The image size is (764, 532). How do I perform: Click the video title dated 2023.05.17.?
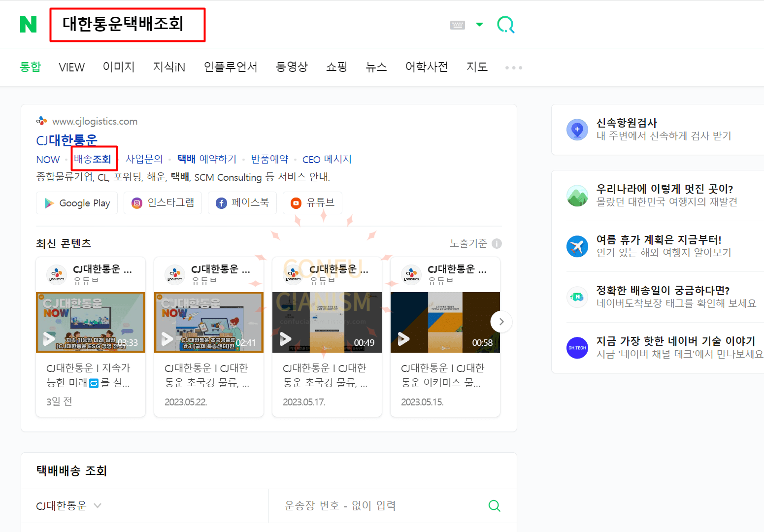click(325, 375)
